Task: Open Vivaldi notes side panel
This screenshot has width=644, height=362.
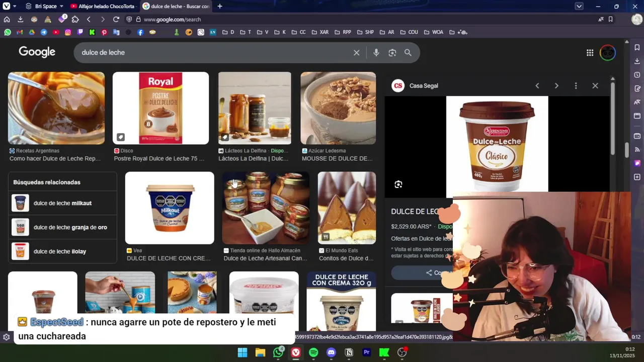Action: pyautogui.click(x=637, y=88)
